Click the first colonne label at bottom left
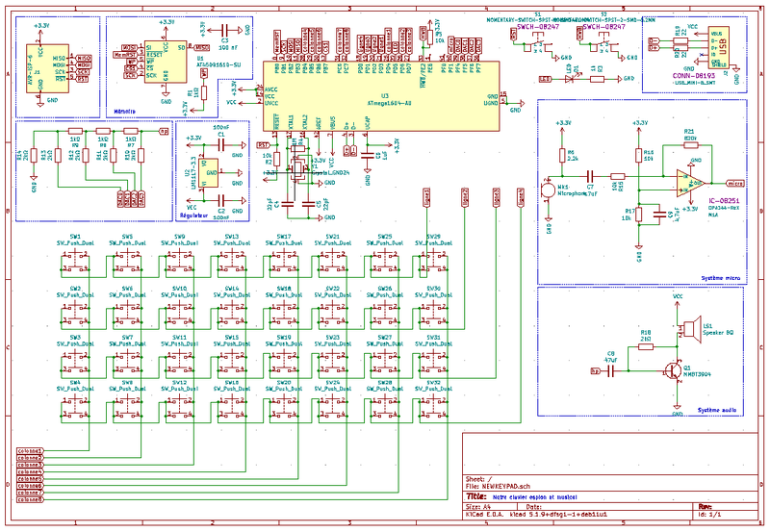The width and height of the screenshot is (770, 532). pyautogui.click(x=31, y=450)
